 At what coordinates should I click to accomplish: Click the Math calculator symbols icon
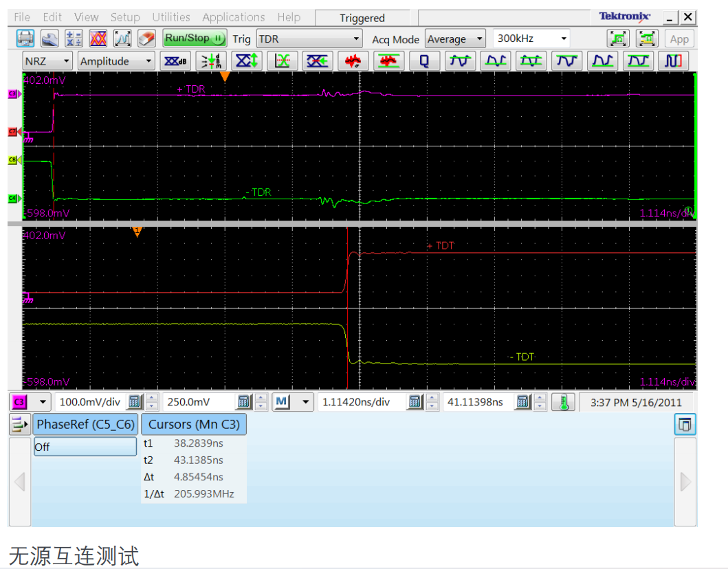pos(74,39)
